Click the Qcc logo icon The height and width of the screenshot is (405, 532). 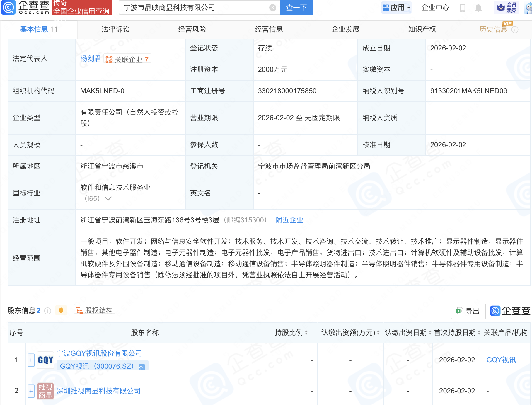[x=9, y=7]
